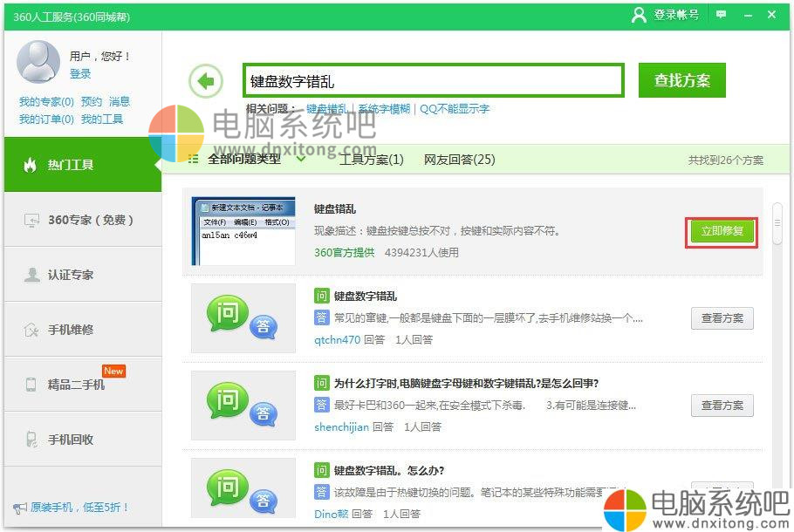Click the phone icon beside 精品二手机
The image size is (794, 532).
tap(31, 385)
